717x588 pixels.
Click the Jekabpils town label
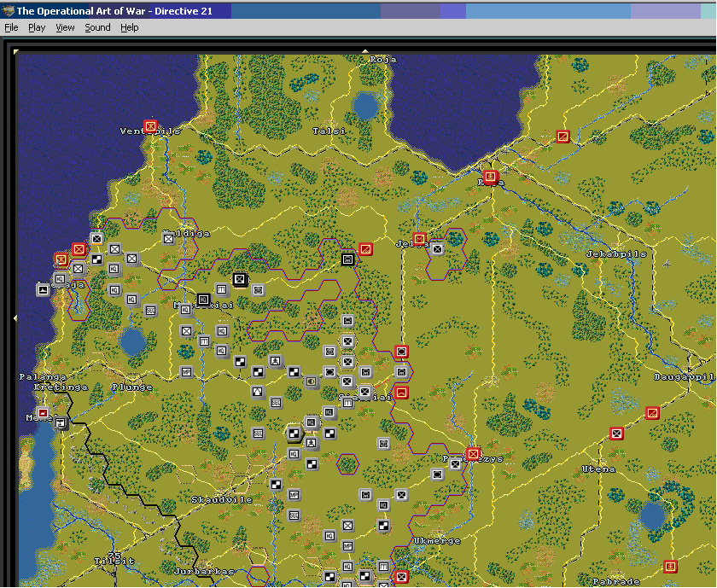(616, 253)
